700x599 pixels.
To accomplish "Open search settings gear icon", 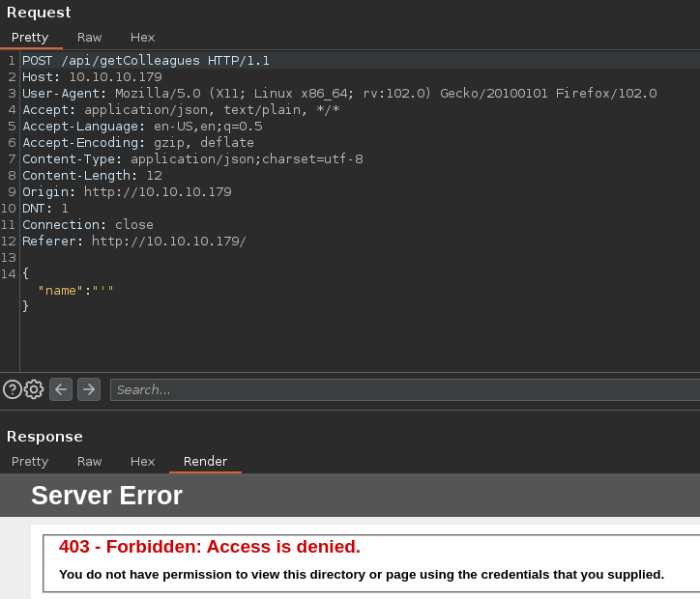I will pos(34,389).
